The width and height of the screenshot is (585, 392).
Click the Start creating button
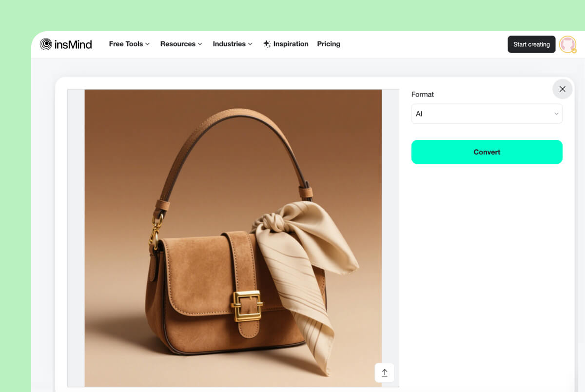point(531,44)
